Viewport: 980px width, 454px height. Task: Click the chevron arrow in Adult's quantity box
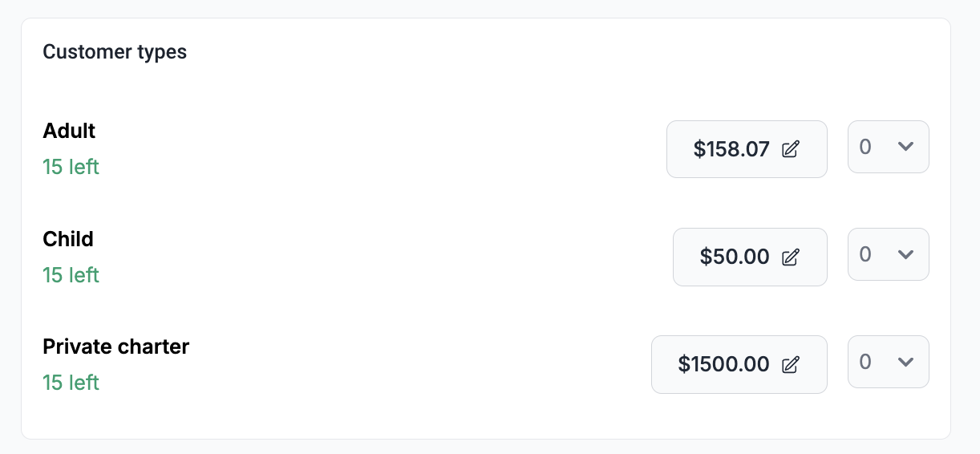click(906, 147)
